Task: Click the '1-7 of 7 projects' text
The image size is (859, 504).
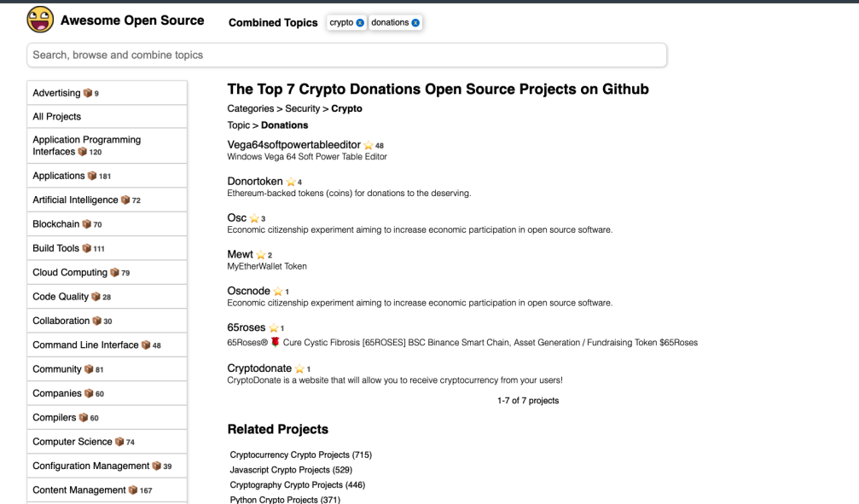Action: 528,401
